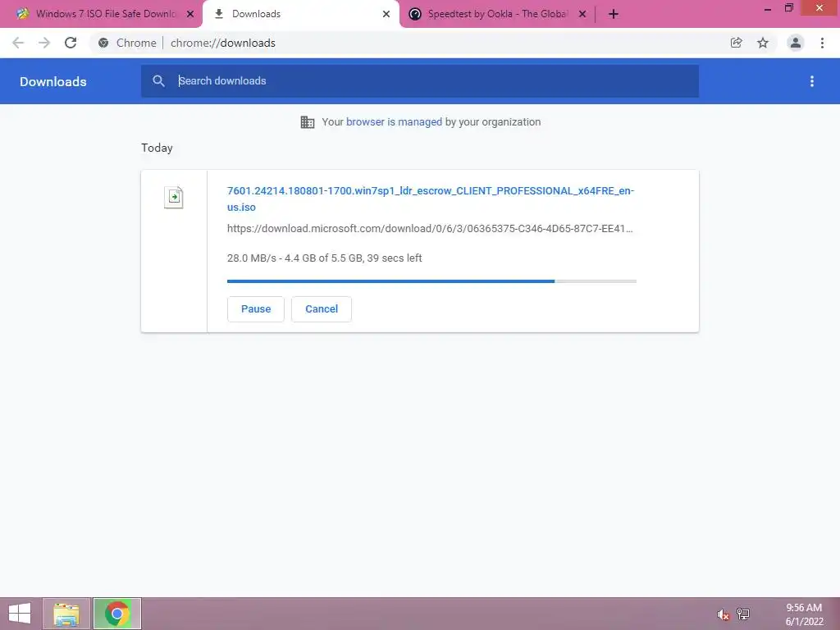Close the Downloads tab

coord(386,14)
